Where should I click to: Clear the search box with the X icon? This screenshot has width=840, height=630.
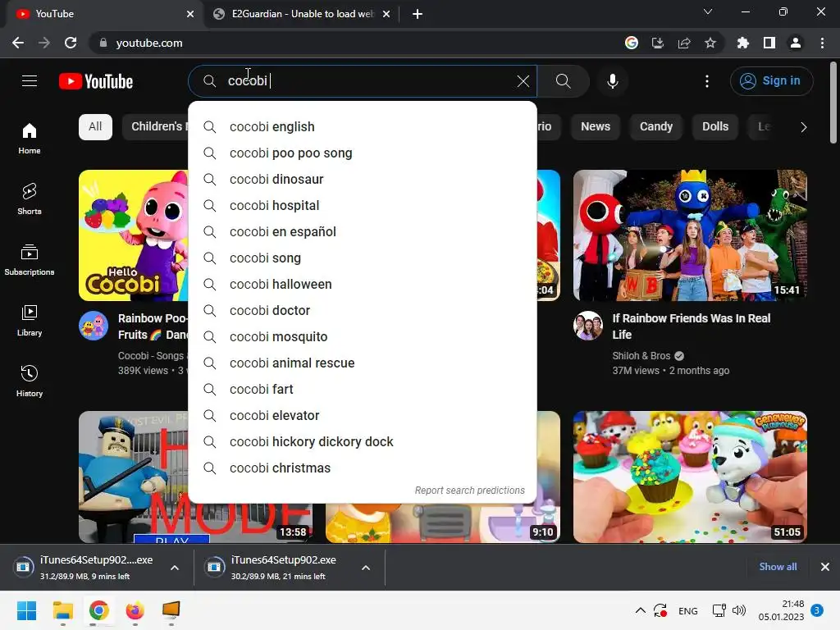pos(523,81)
